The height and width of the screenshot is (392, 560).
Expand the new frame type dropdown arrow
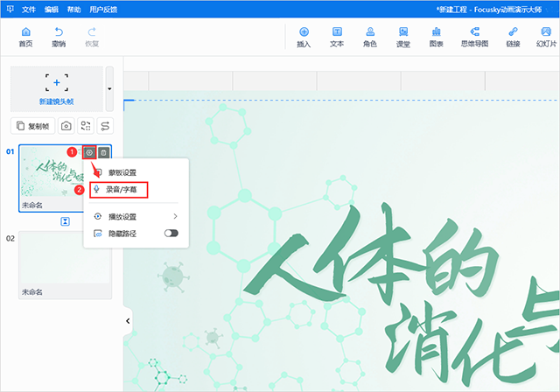coord(109,89)
